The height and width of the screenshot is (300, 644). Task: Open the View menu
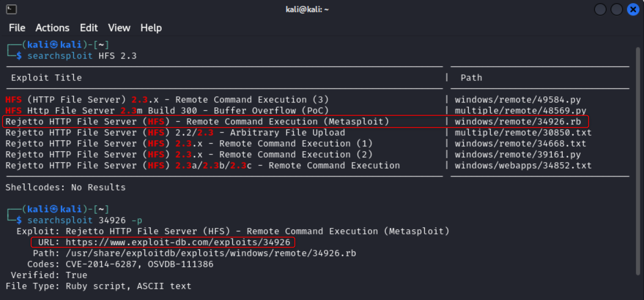click(x=119, y=28)
